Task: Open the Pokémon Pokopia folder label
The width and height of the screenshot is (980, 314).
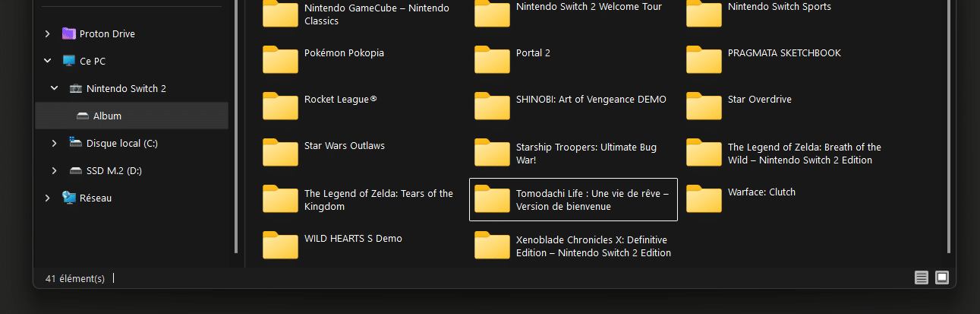Action: pyautogui.click(x=344, y=53)
